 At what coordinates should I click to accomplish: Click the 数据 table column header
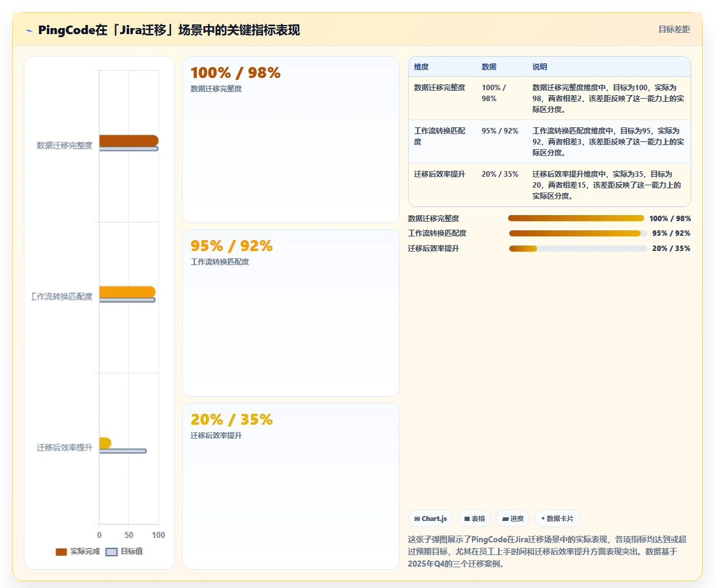489,67
